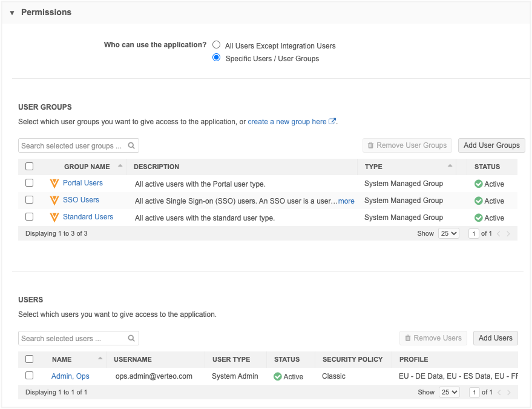
Task: Collapse the Permissions section
Action: coord(12,13)
